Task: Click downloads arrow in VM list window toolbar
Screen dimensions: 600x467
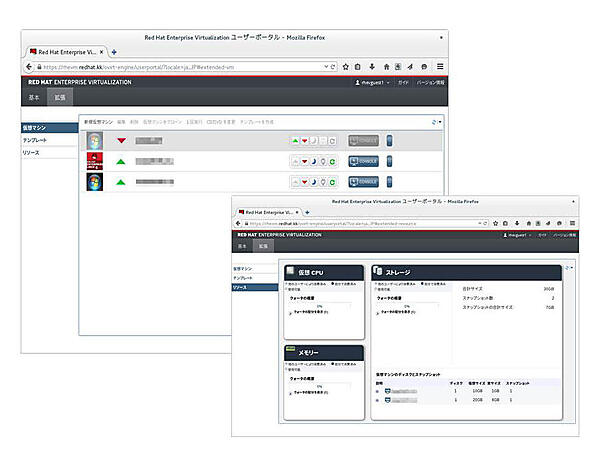Action: coord(372,67)
